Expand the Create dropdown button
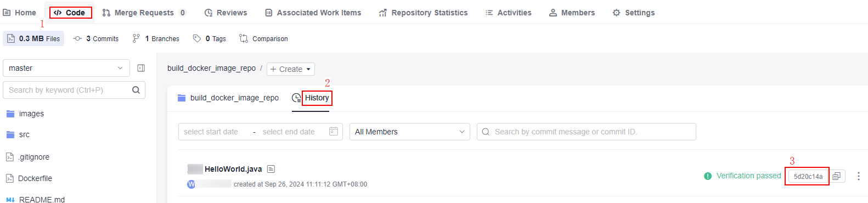 pos(291,69)
